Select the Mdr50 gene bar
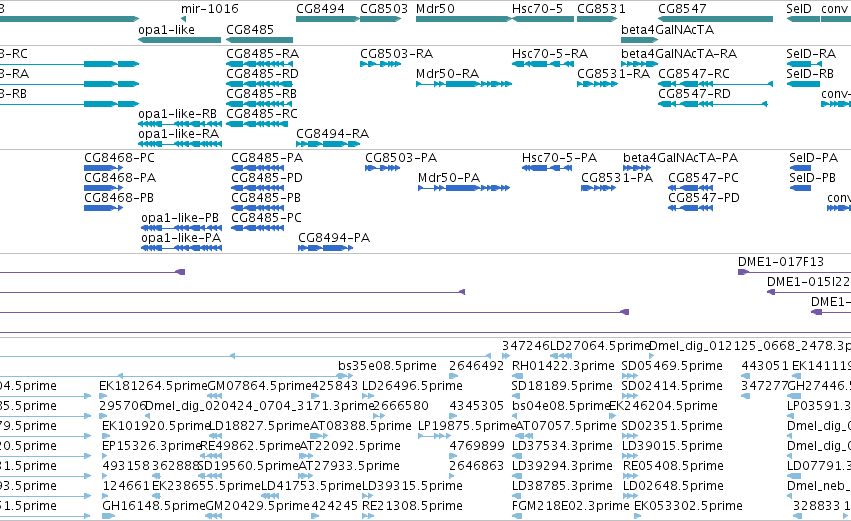Viewport: 851px width, 521px height. (463, 19)
